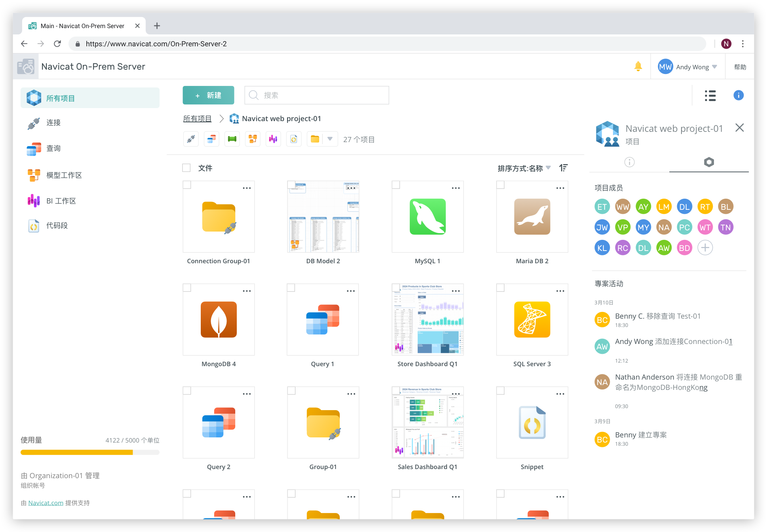This screenshot has width=767, height=532.
Task: Filter project items by BI workspace icon
Action: click(273, 139)
